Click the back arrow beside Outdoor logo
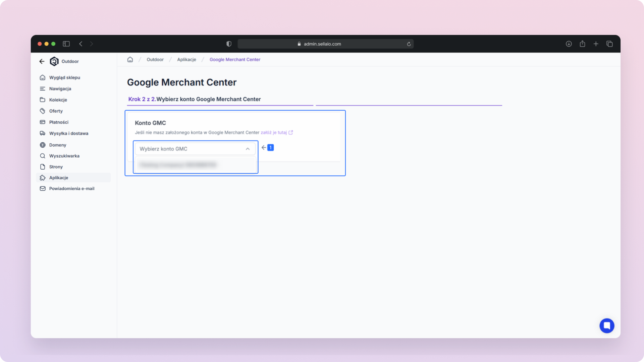The height and width of the screenshot is (362, 644). 42,61
